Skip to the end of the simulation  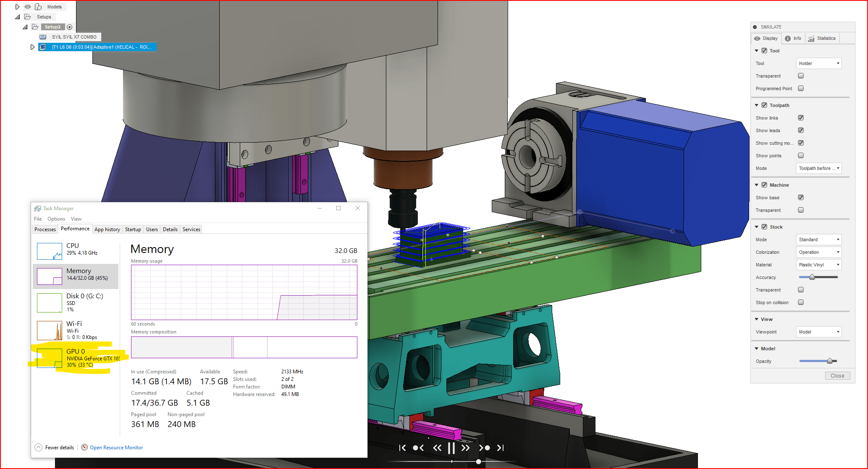click(500, 448)
